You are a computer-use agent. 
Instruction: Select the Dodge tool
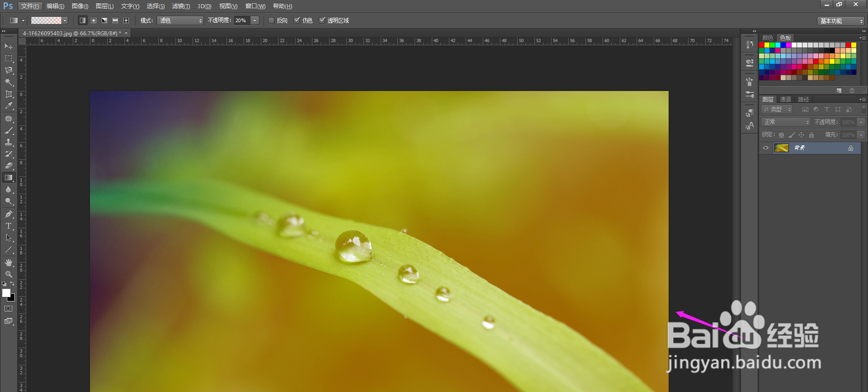pos(9,201)
